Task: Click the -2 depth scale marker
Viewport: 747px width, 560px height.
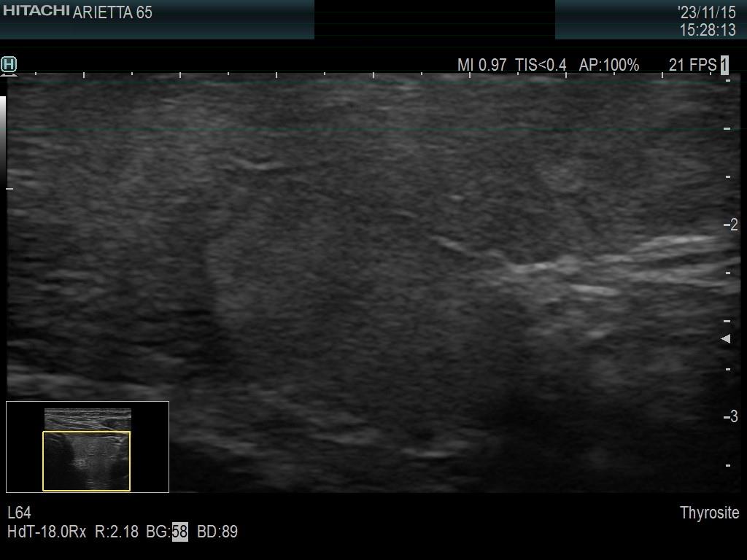Action: point(730,225)
